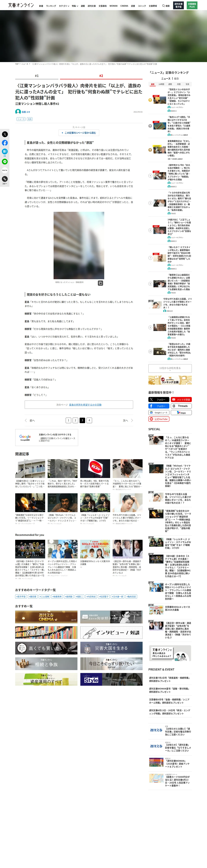Viewport: 207px width, 868px height.
Task: Select the 週間 ranking tab
Action: pos(170,84)
